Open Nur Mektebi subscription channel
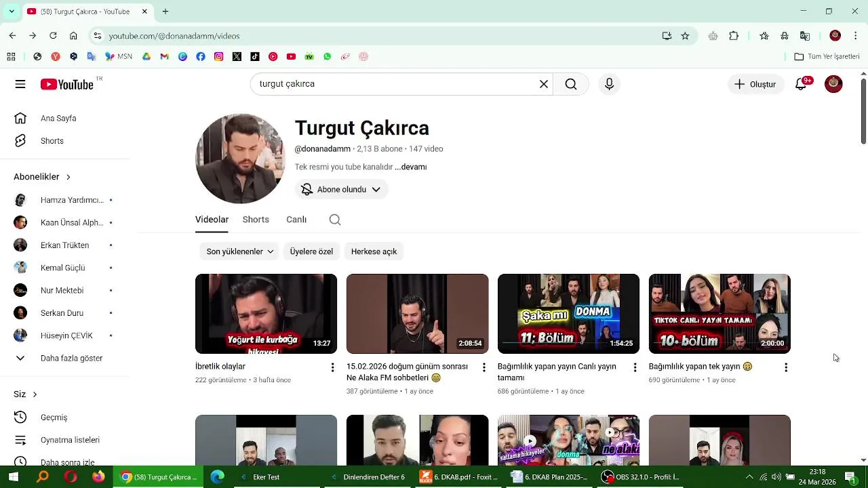Screen dimensions: 868x488 [x=65, y=290]
